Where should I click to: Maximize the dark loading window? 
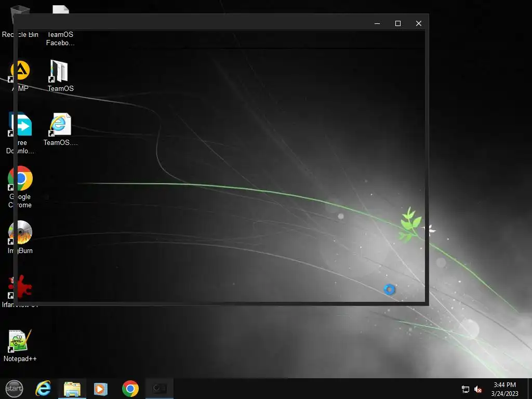point(398,23)
